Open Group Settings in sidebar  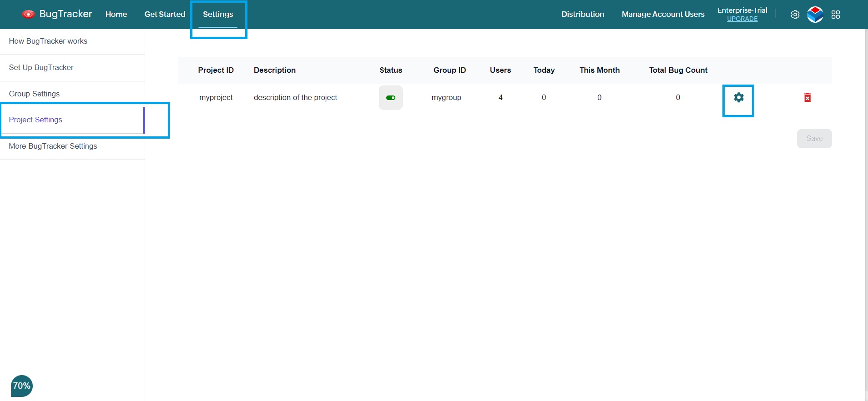click(72, 94)
